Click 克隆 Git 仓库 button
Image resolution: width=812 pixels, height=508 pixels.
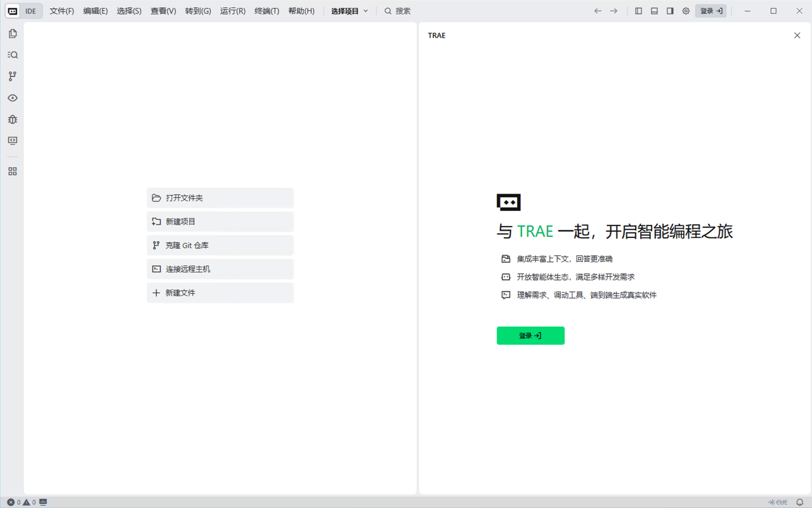(x=220, y=245)
